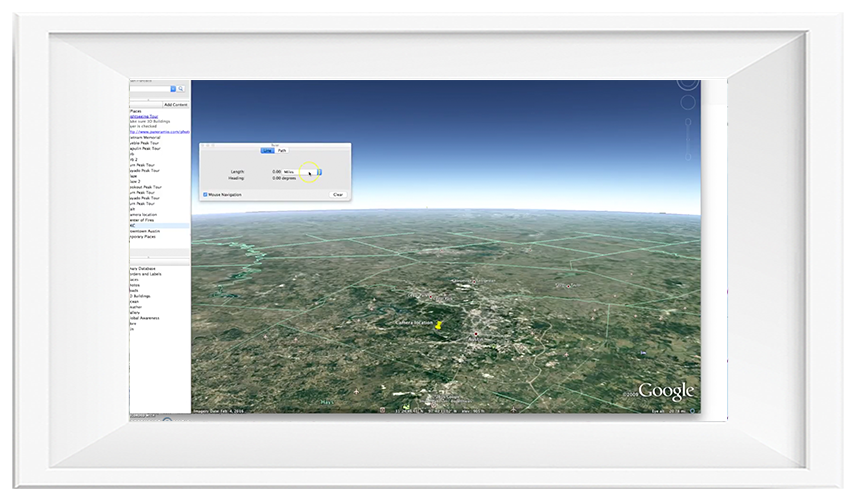Screen dimensions: 857x501
Task: Click the search magnifier button
Action: [181, 89]
